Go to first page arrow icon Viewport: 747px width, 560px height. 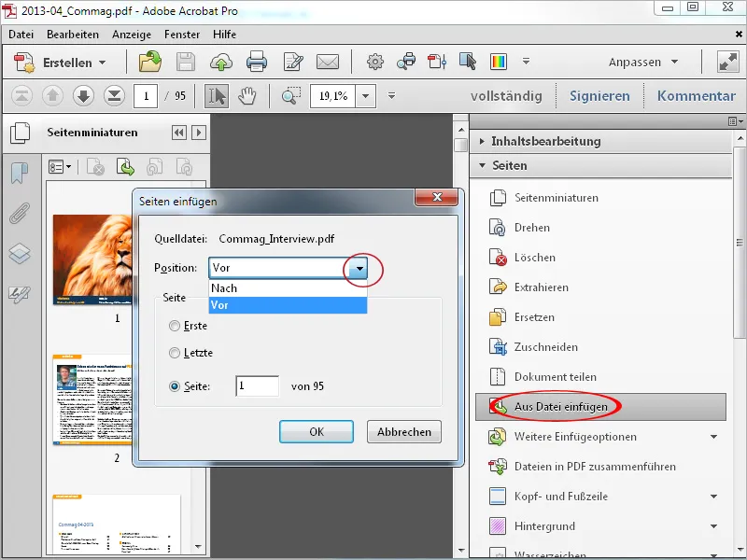[x=21, y=96]
